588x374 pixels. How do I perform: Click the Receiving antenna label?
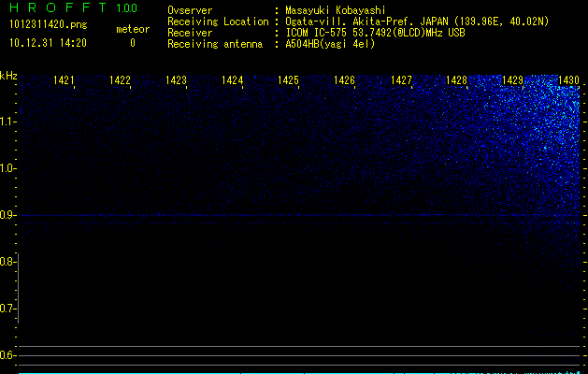pos(215,44)
